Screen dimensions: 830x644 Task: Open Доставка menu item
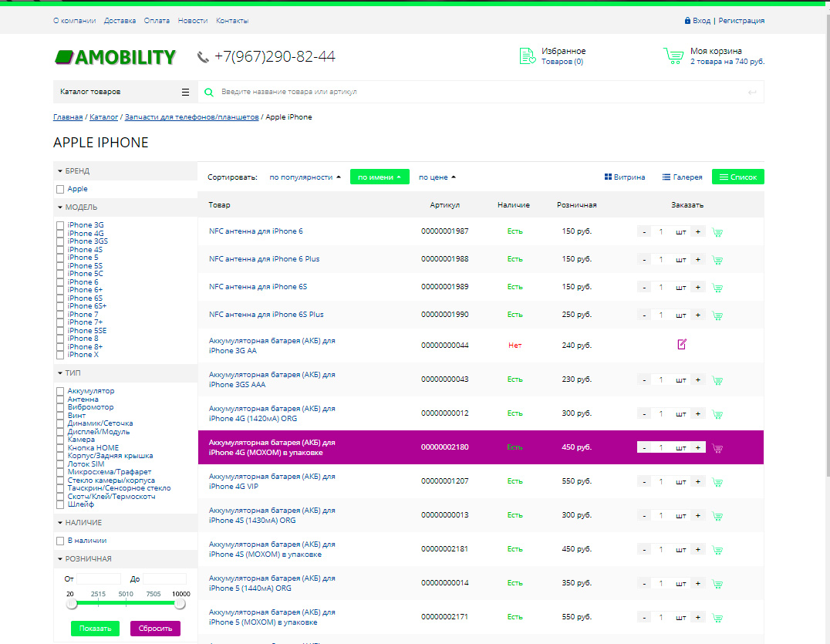(120, 21)
